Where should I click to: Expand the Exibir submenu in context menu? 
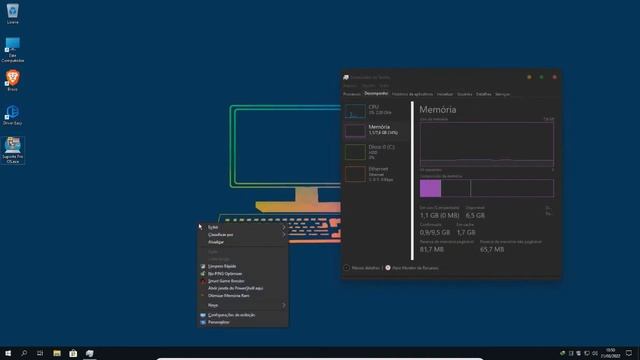tap(242, 227)
